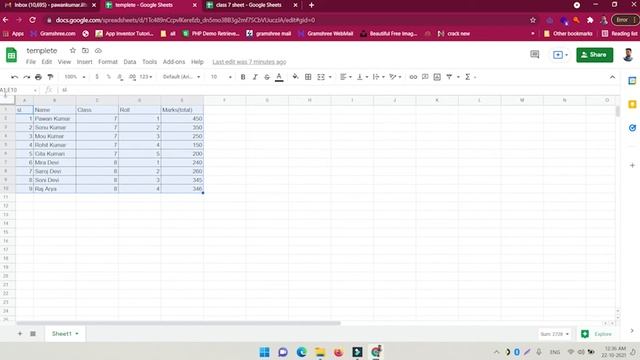640x360 pixels.
Task: Undo the last action
Action: point(15,77)
